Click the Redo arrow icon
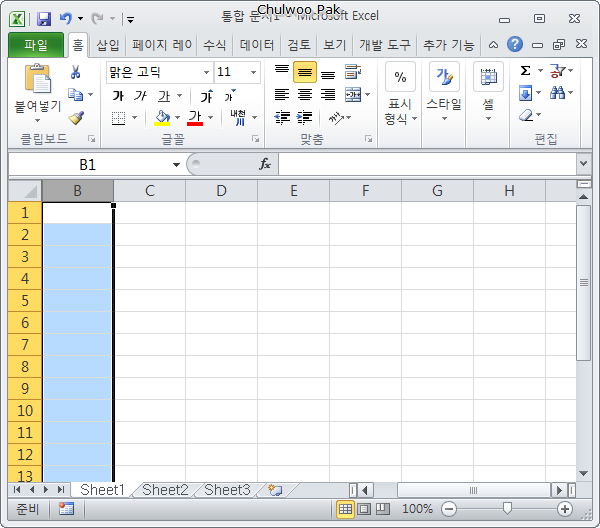This screenshot has width=600, height=528. click(98, 18)
